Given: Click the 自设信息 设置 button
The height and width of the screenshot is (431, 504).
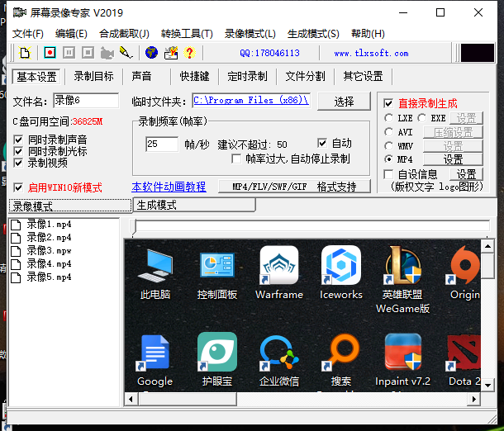Looking at the screenshot, I should pyautogui.click(x=466, y=174).
